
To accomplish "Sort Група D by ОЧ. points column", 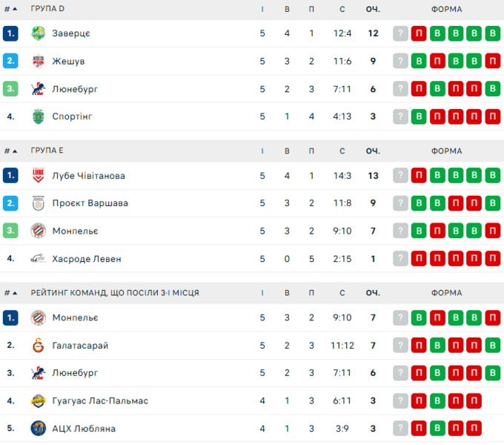I will [x=372, y=9].
